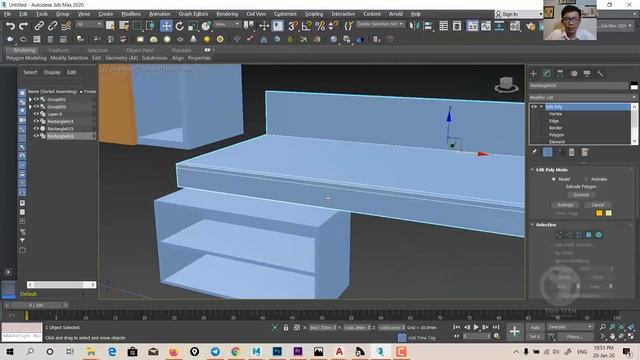This screenshot has width=640, height=360.
Task: Select the Unlink Selection icon
Action: (x=52, y=26)
